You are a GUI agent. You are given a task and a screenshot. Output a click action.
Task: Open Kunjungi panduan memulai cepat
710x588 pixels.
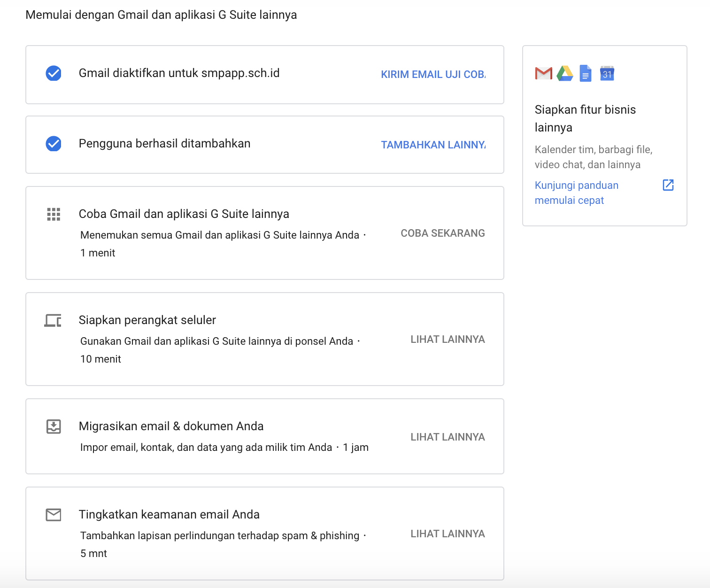[576, 193]
